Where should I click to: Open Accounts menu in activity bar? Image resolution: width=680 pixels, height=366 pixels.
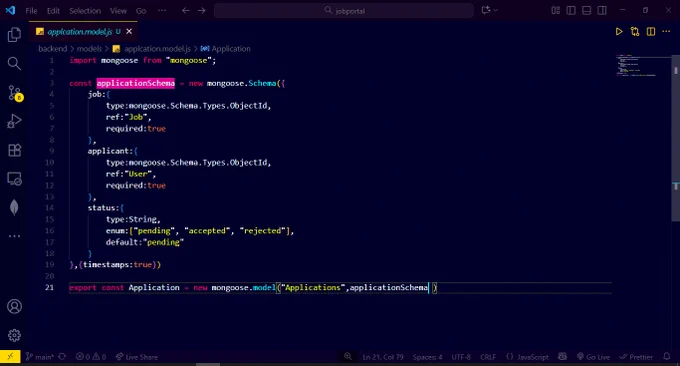coord(14,307)
